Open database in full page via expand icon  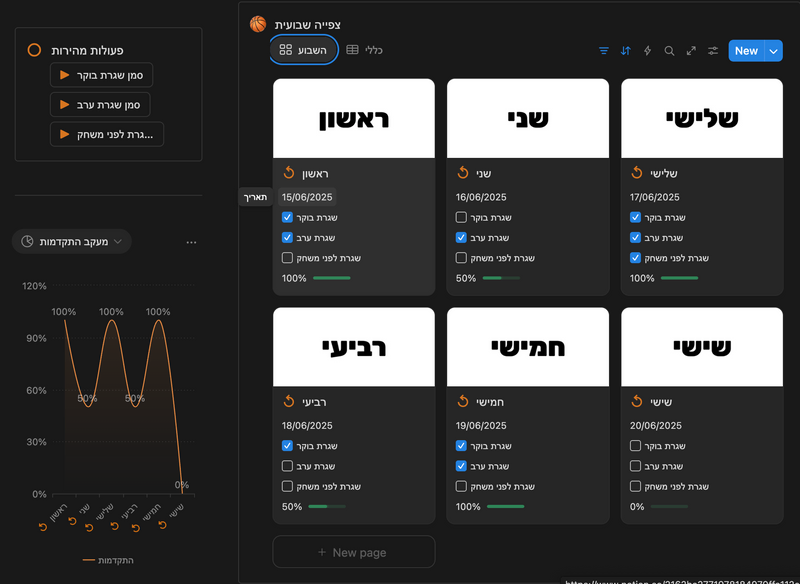pyautogui.click(x=691, y=50)
